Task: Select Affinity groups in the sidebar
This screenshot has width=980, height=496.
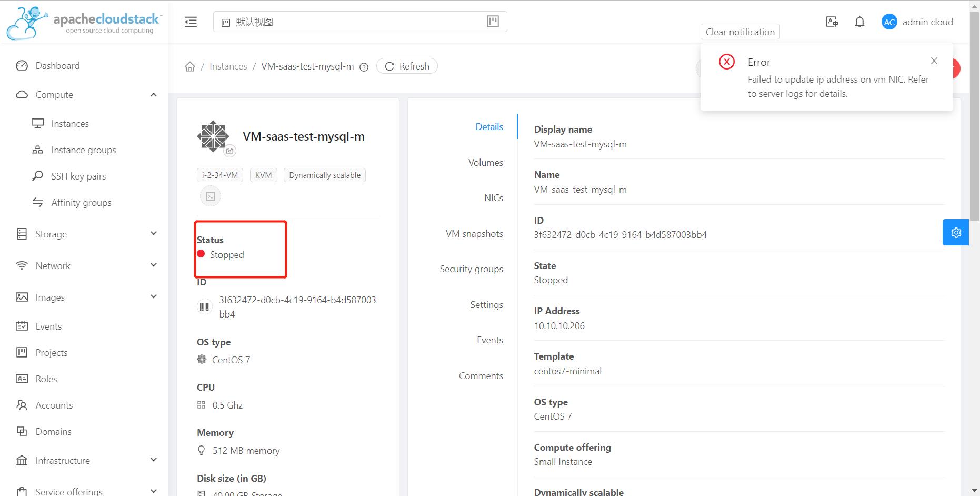Action: tap(81, 202)
